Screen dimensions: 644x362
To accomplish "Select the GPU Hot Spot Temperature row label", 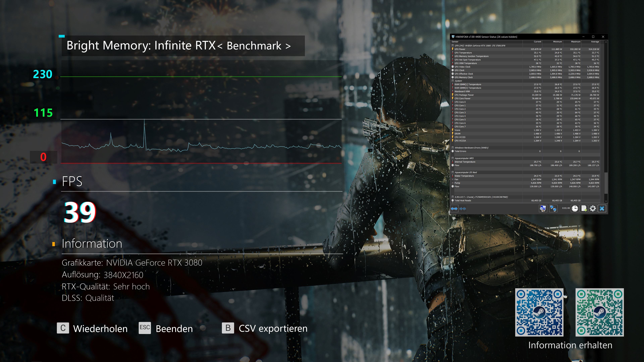I will click(468, 60).
